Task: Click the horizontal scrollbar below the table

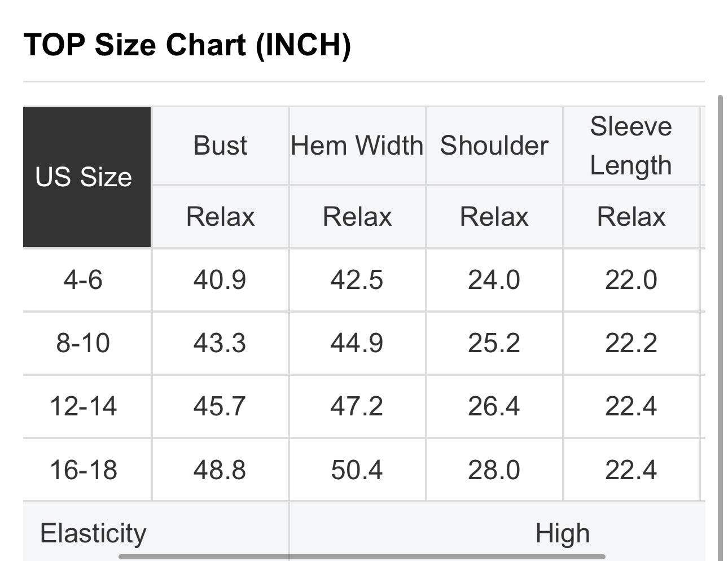Action: (361, 556)
